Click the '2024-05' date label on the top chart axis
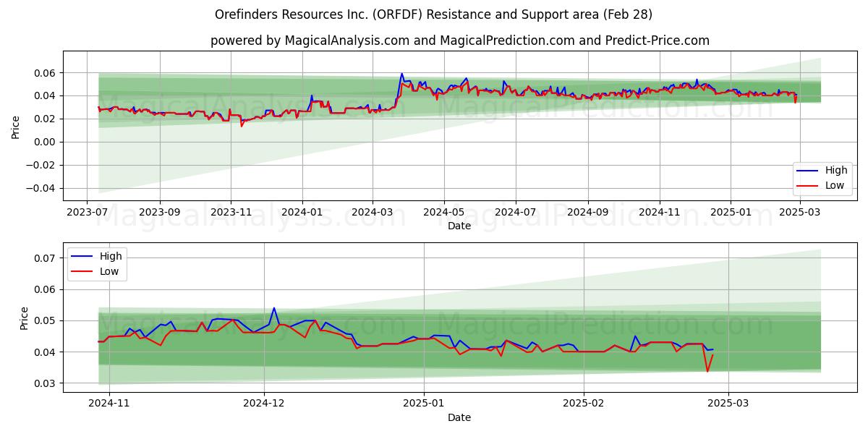Image resolution: width=868 pixels, height=434 pixels. tap(444, 213)
